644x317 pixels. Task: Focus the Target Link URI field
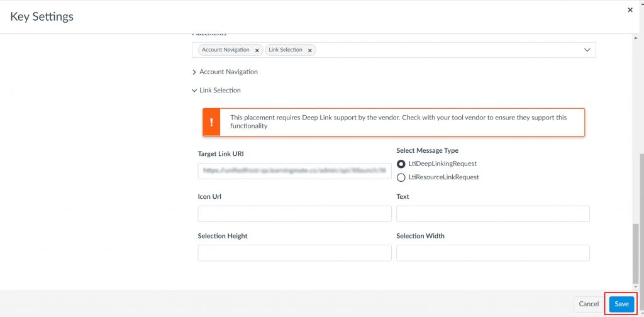click(294, 170)
